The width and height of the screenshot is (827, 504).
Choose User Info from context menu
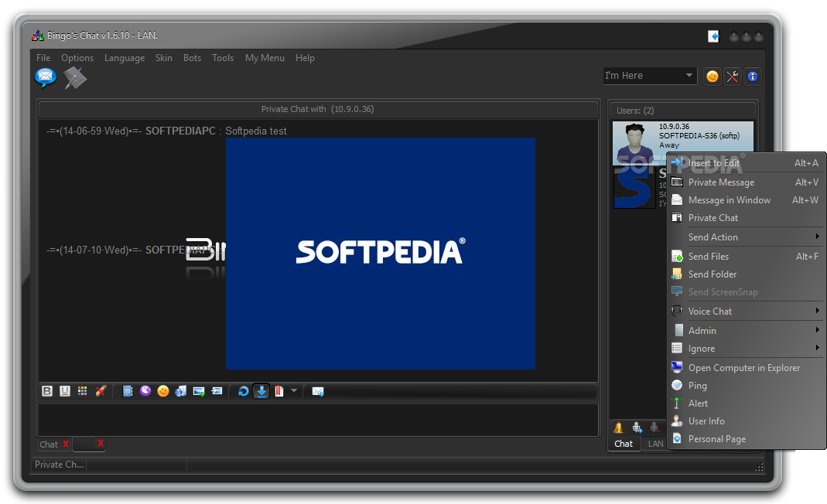(746, 421)
